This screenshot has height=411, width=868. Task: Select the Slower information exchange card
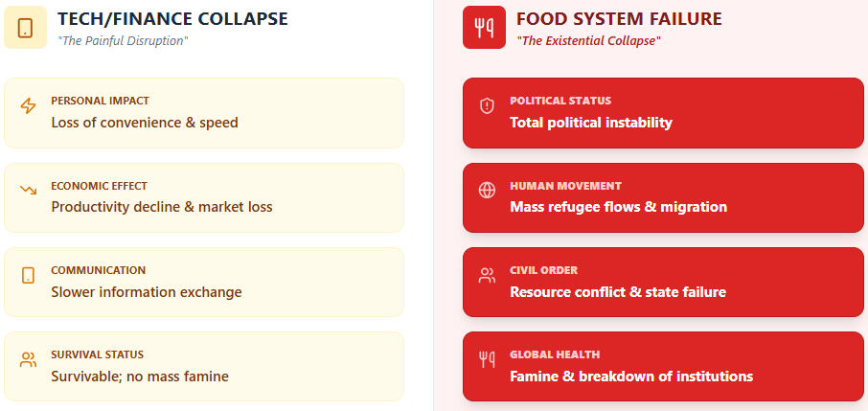(204, 282)
